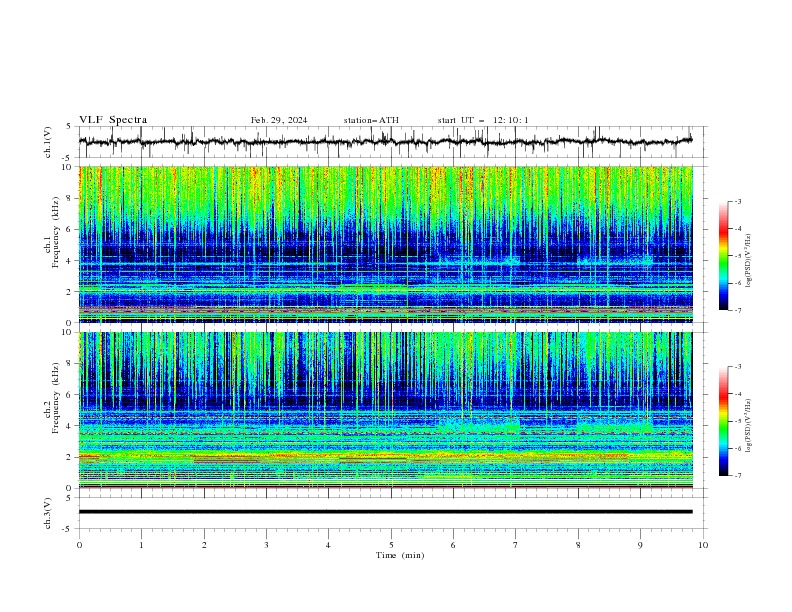Click the "ch.3(V)" axis label
Viewport: 792px width, 612px height.
tap(48, 513)
